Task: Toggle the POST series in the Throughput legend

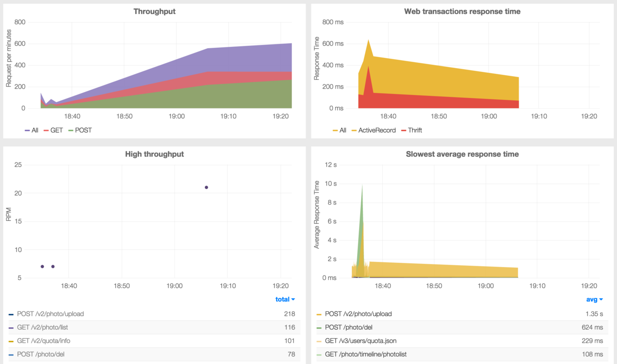Action: (83, 130)
